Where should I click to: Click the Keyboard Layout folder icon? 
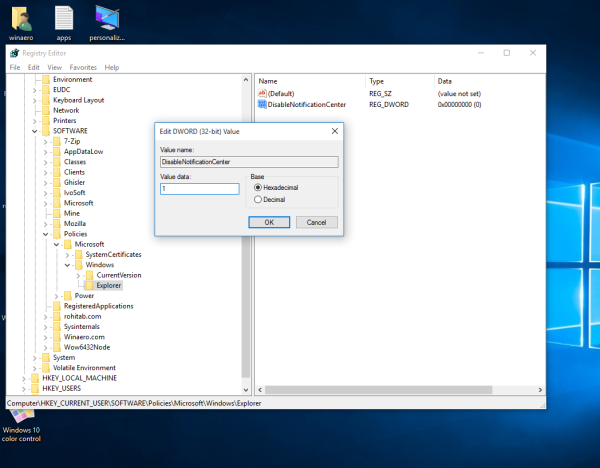[46, 100]
